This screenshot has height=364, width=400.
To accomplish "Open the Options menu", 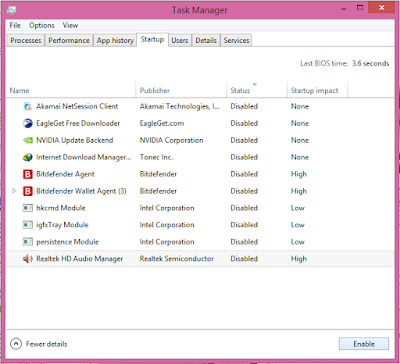I will coord(42,25).
